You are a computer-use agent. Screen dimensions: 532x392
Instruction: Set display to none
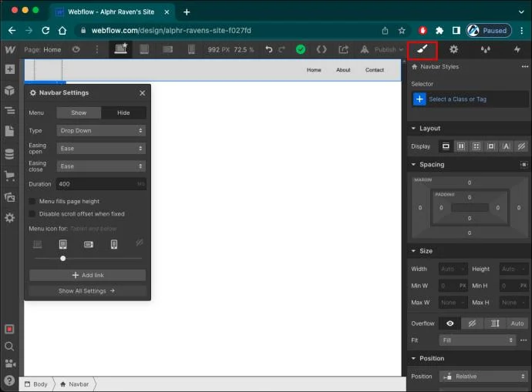(521, 146)
